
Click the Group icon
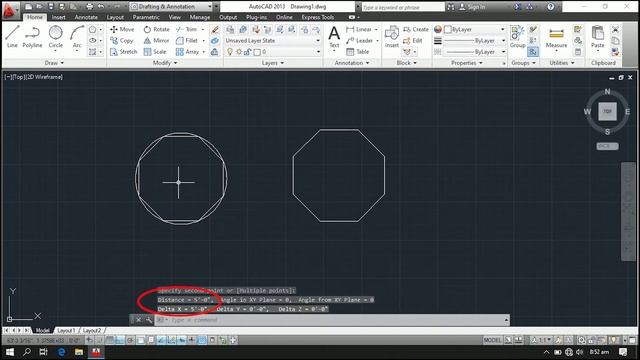click(517, 37)
